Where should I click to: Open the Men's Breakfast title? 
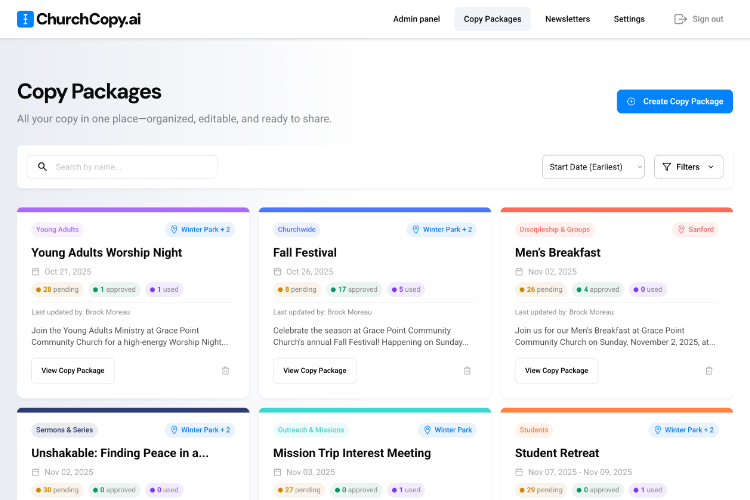point(558,253)
